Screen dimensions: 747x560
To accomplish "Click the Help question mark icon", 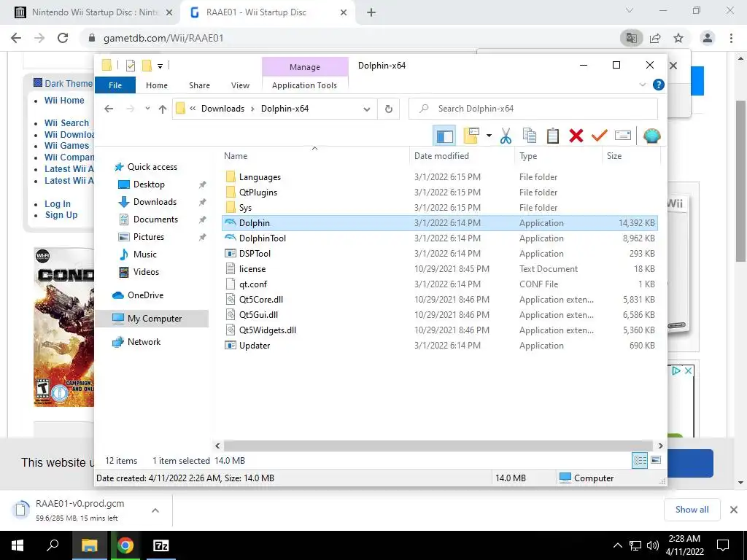I will tap(659, 85).
